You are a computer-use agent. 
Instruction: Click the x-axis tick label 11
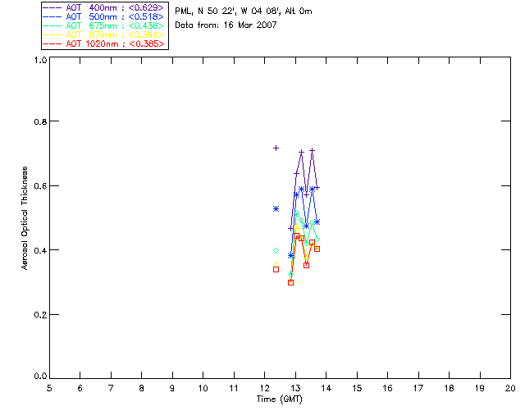(234, 388)
